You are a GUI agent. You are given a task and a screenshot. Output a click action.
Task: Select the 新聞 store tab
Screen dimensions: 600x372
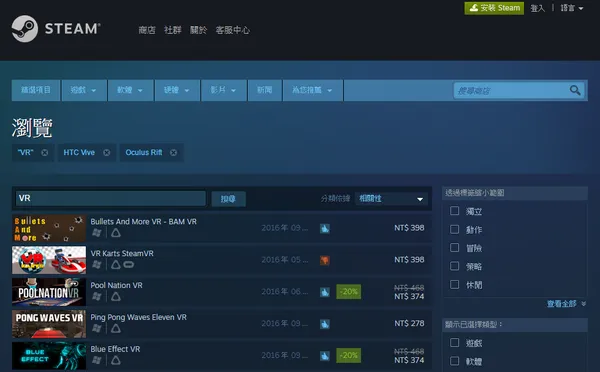[x=265, y=90]
